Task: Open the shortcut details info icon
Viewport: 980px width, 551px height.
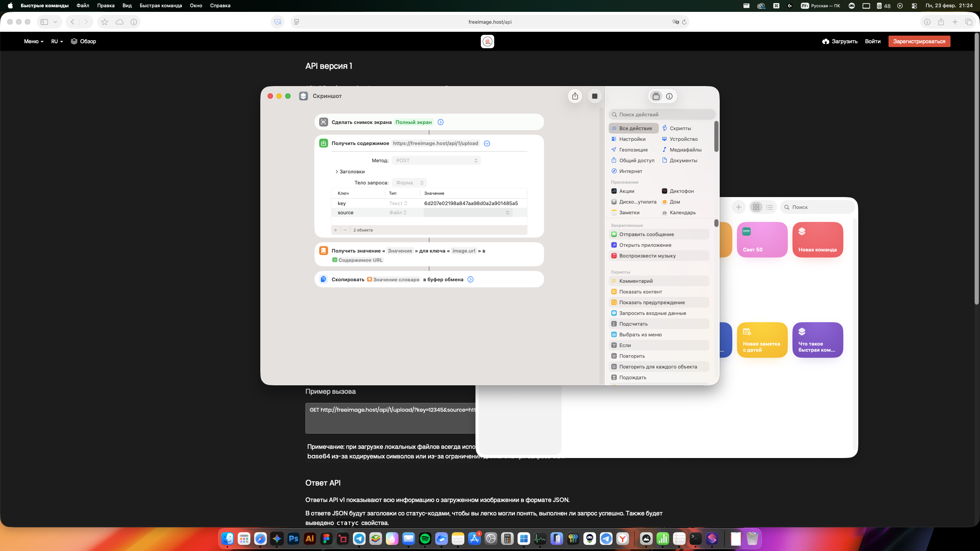Action: pos(669,96)
